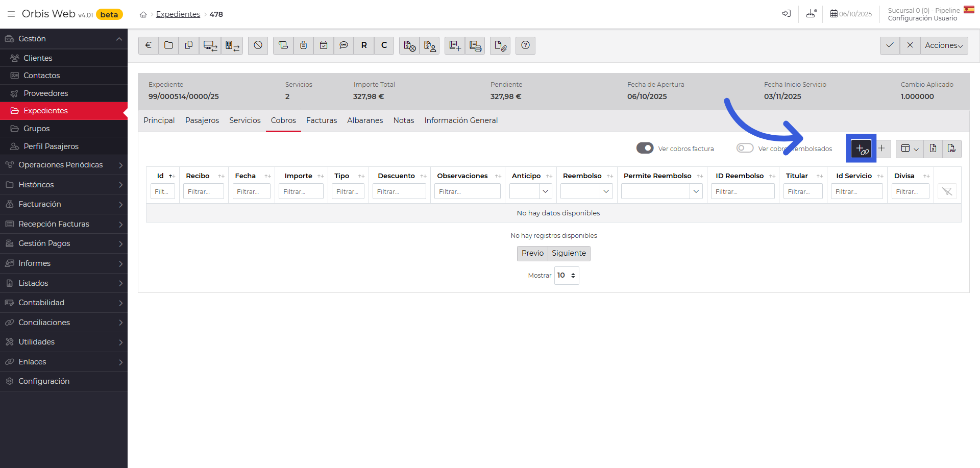
Task: Follow the Expedientes breadcrumb link
Action: tap(178, 14)
